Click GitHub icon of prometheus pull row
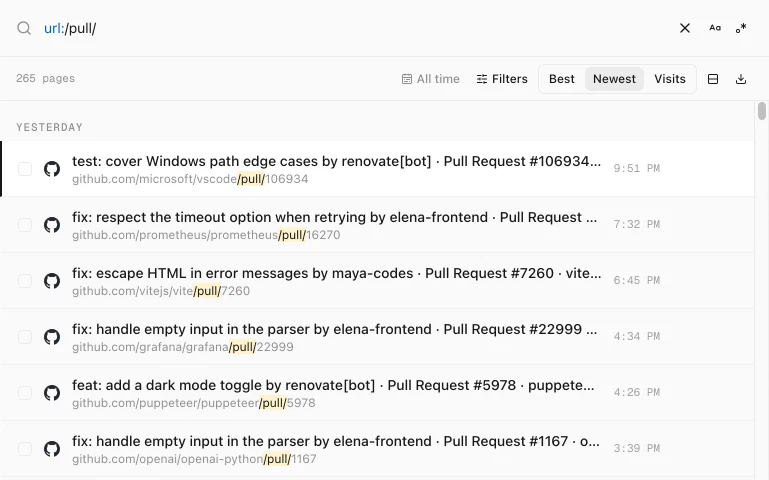The height and width of the screenshot is (480, 769). tap(52, 225)
